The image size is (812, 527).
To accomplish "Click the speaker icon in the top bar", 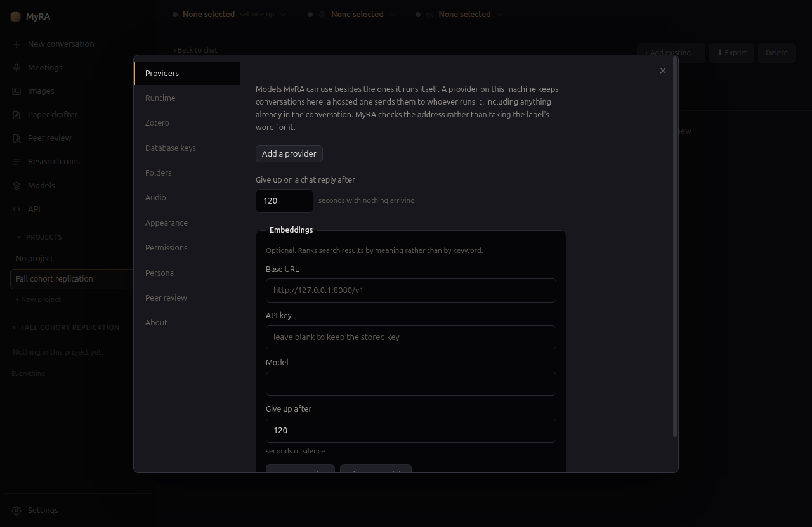I will [430, 14].
